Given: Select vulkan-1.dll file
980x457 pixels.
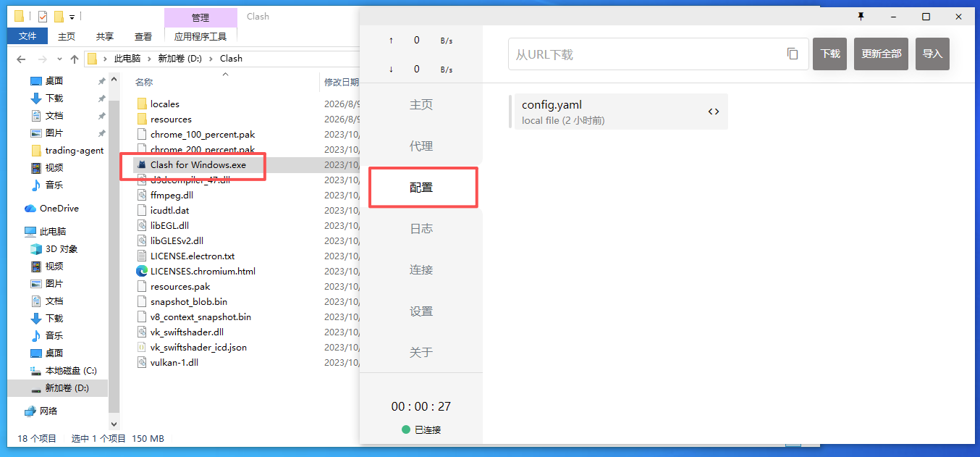Looking at the screenshot, I should coord(174,362).
